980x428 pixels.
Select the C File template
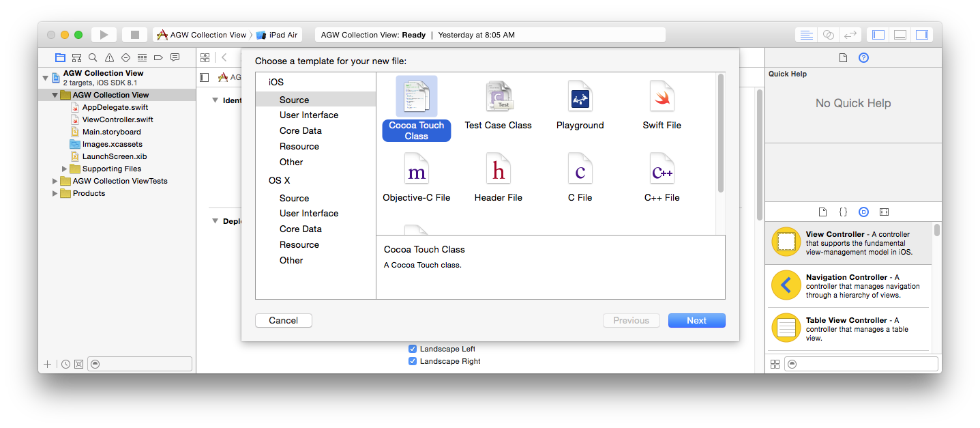click(x=580, y=177)
